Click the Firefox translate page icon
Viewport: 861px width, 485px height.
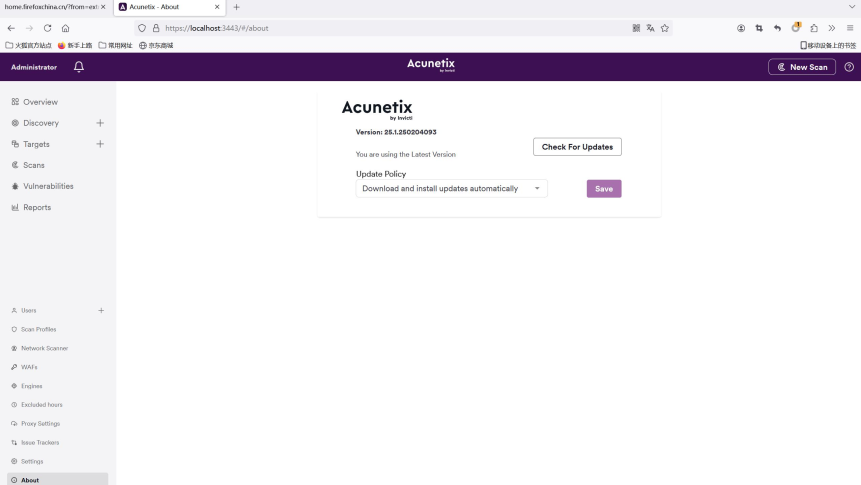[x=651, y=28]
